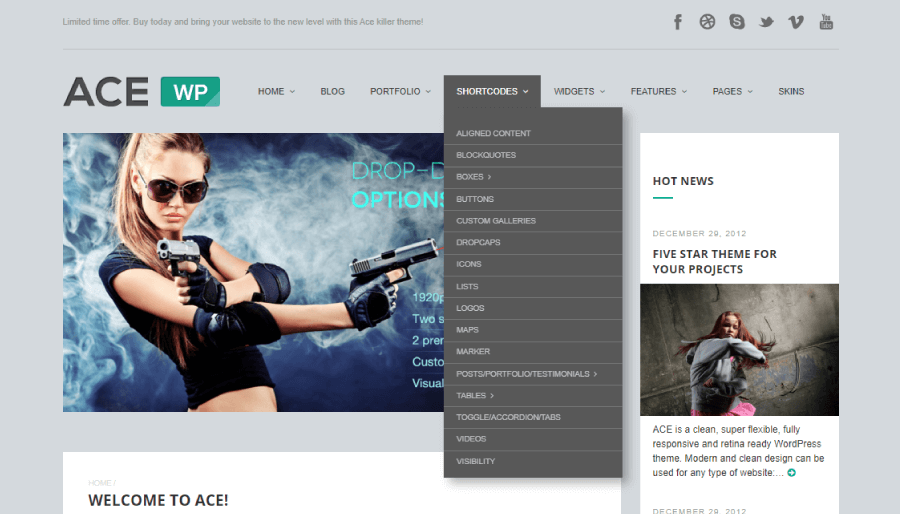The image size is (900, 514).
Task: Click the Dribbble social icon
Action: pos(708,22)
